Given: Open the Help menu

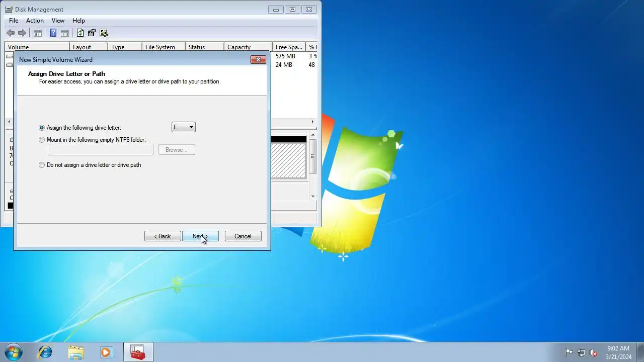Looking at the screenshot, I should pyautogui.click(x=78, y=21).
